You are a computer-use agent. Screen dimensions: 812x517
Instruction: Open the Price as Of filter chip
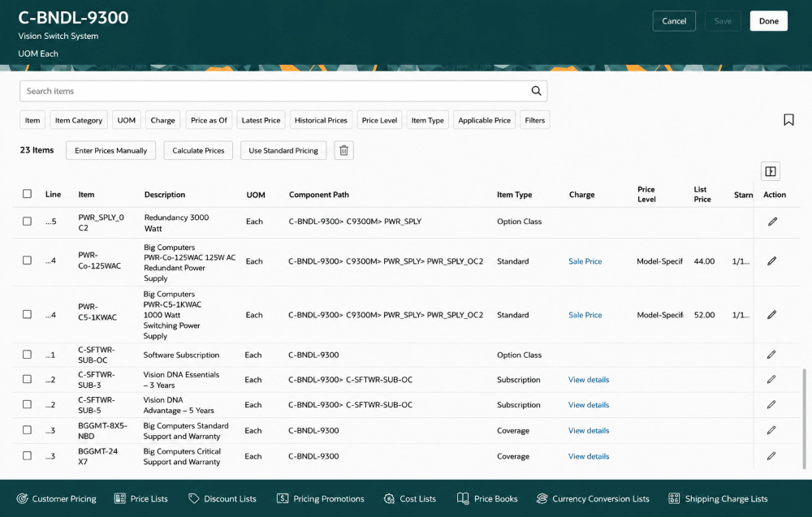point(209,120)
